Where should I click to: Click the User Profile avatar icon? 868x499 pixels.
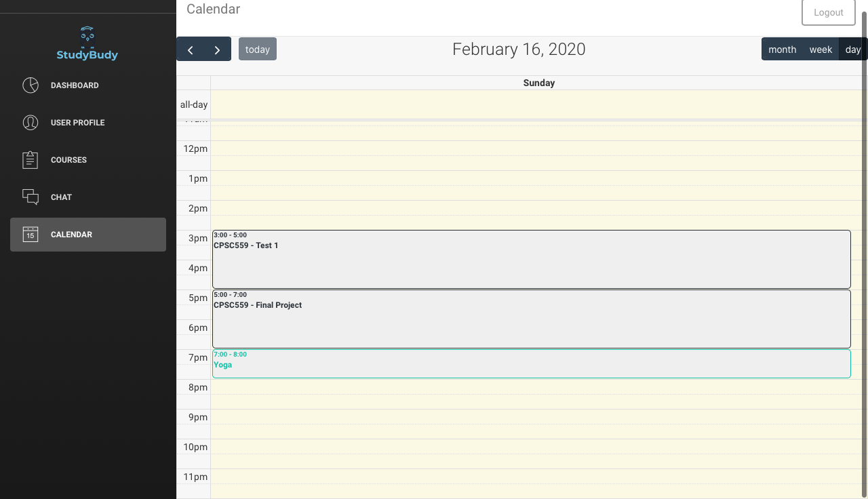[31, 123]
